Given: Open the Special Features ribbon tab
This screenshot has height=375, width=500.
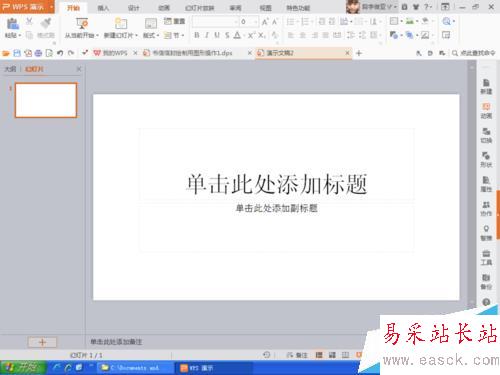Looking at the screenshot, I should click(x=298, y=8).
